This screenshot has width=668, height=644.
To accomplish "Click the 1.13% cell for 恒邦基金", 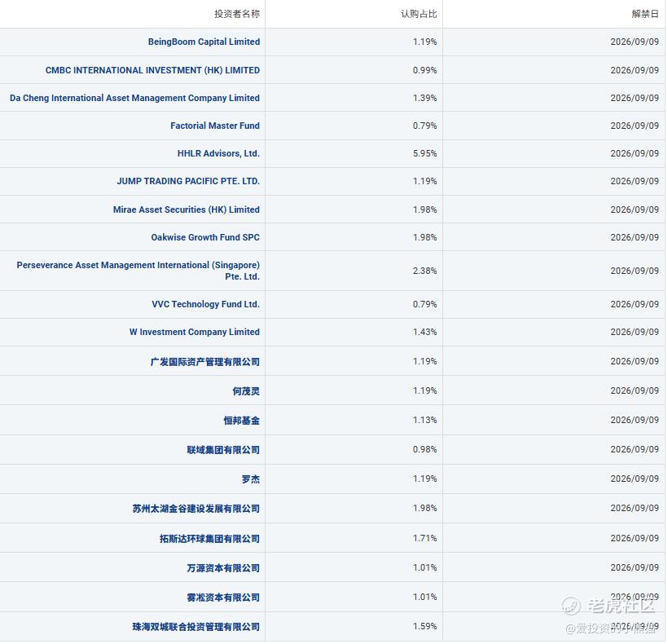I will [x=424, y=420].
